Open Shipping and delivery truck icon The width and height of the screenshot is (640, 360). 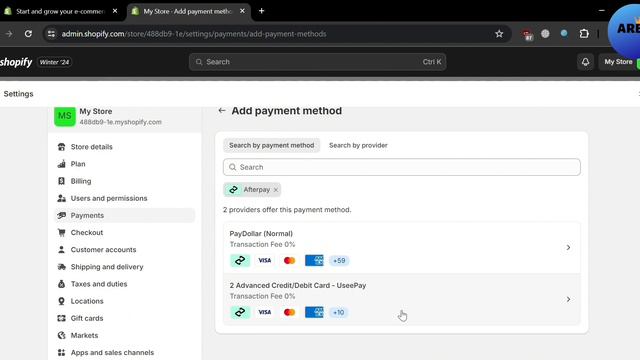(x=61, y=267)
